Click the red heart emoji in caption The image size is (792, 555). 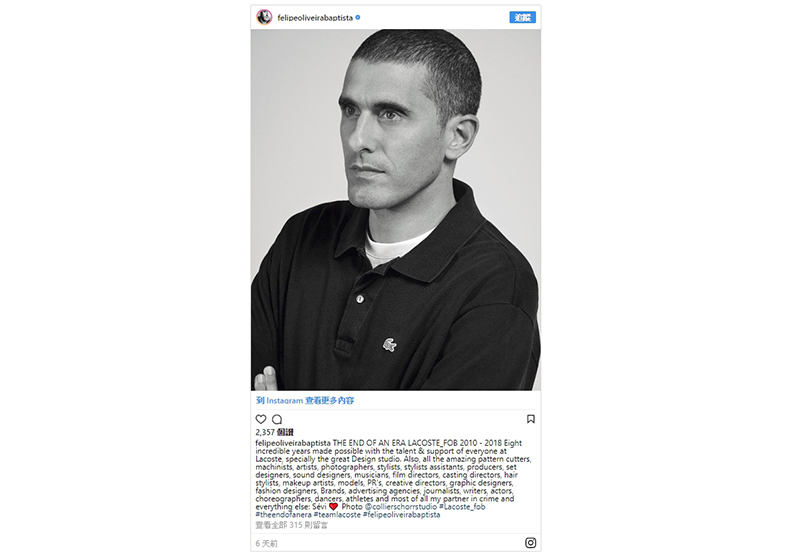333,507
